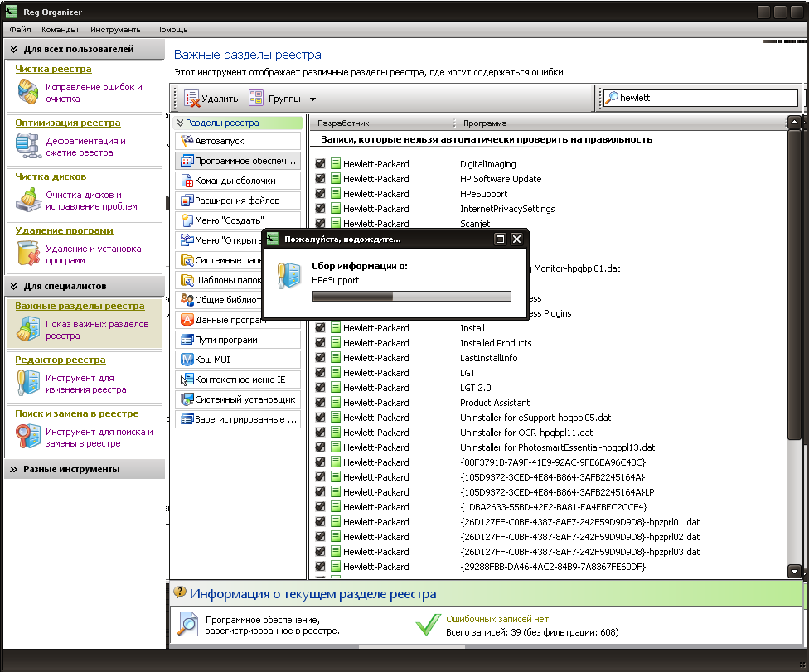The height and width of the screenshot is (672, 809).
Task: Open the Файл menu
Action: tap(20, 29)
